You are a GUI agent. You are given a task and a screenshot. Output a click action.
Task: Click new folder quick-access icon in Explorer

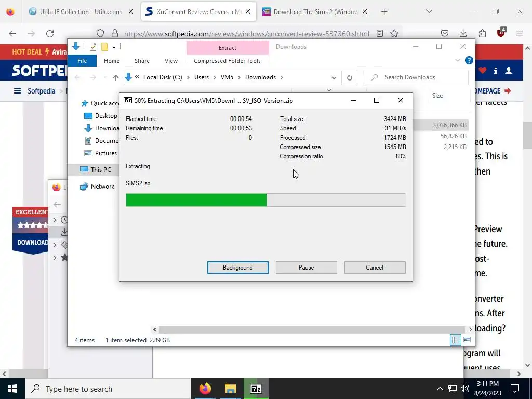(104, 47)
